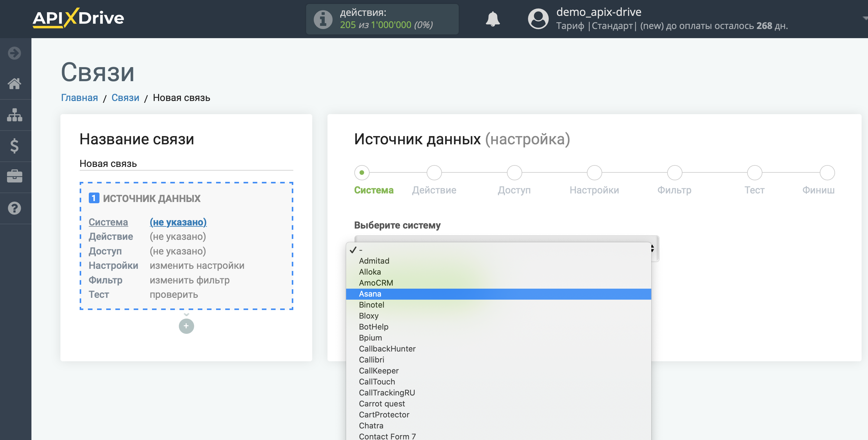
Task: Select the Фильтр step in the wizard
Action: (x=674, y=172)
